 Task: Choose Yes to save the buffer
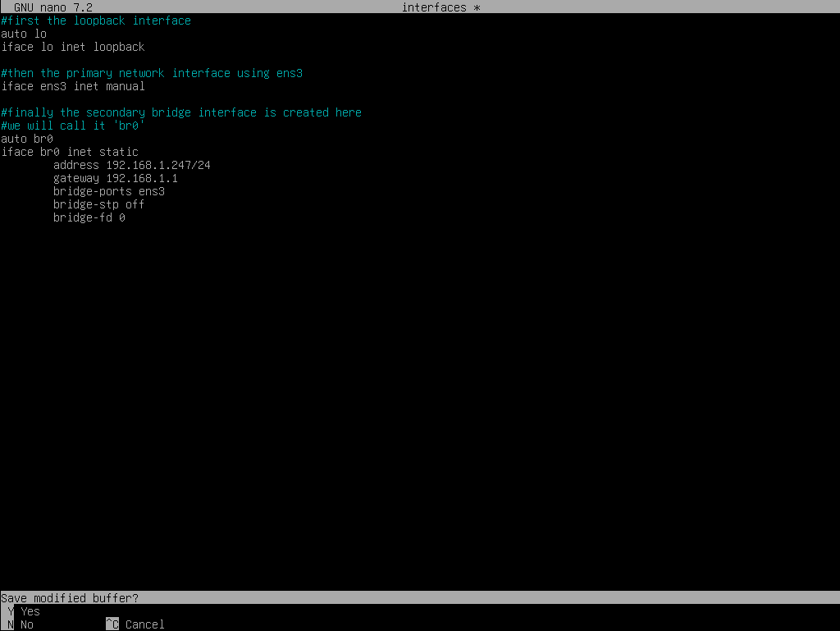tap(30, 611)
